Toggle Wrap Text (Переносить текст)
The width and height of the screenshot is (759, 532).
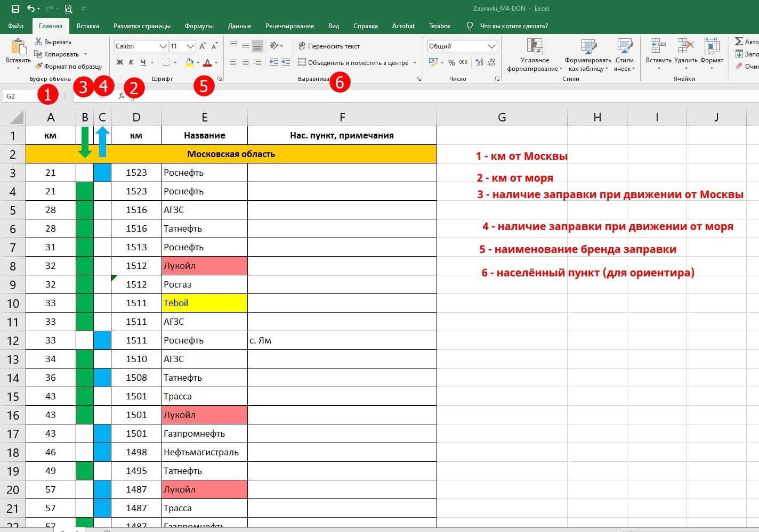329,46
